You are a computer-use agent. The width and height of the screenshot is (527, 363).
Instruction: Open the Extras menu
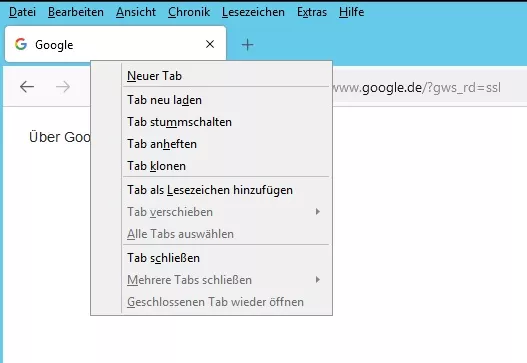pos(312,12)
